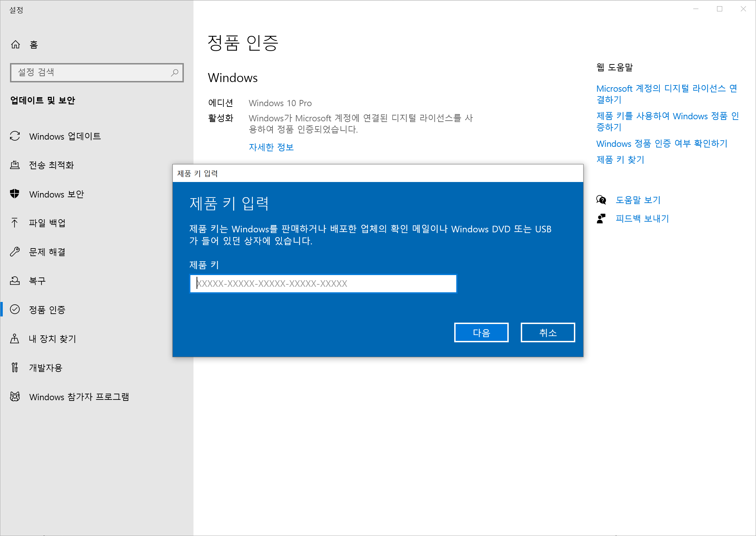Click the 제품 키 입력 dialog title bar
This screenshot has height=536, width=756.
click(378, 173)
